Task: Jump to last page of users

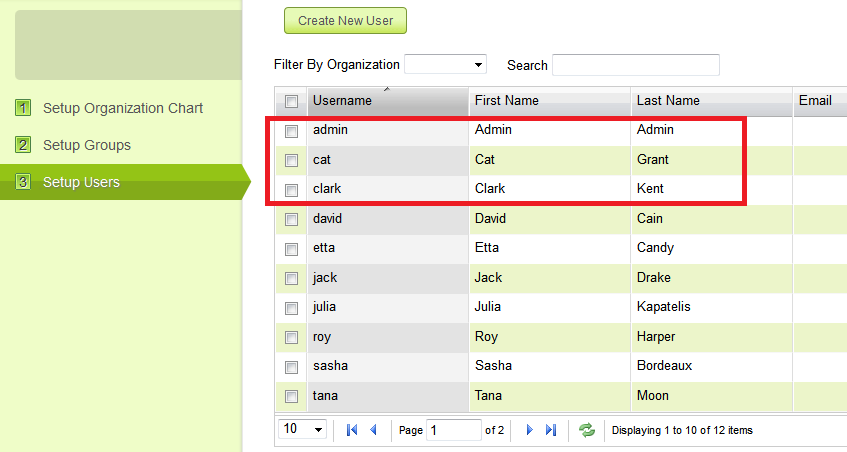Action: click(551, 430)
